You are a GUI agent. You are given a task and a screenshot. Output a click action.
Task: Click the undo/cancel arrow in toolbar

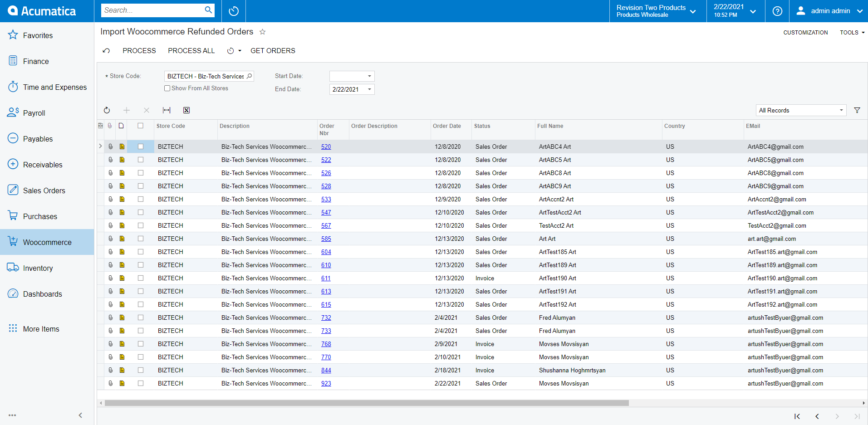pyautogui.click(x=106, y=51)
